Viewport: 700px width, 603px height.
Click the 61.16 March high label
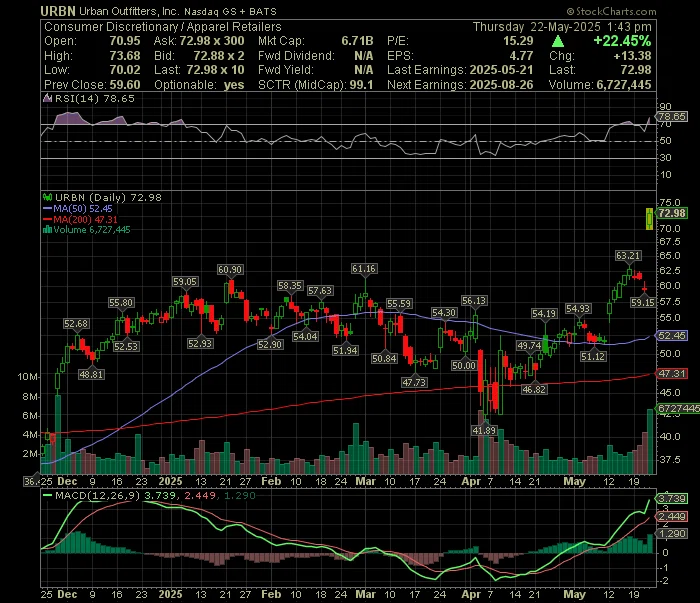coord(363,268)
